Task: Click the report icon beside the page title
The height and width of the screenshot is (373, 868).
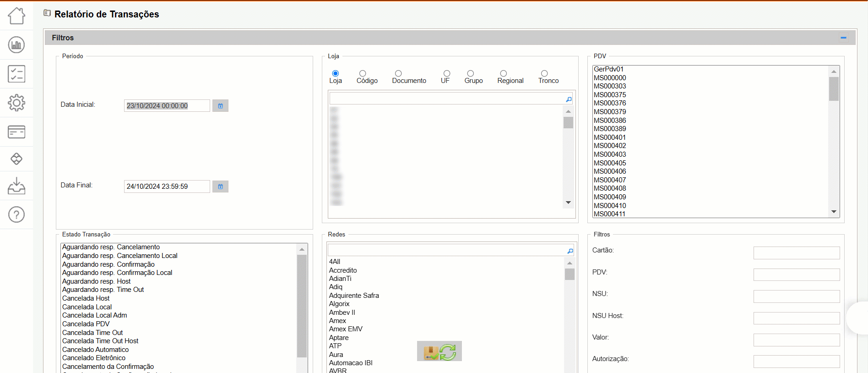Action: 47,13
